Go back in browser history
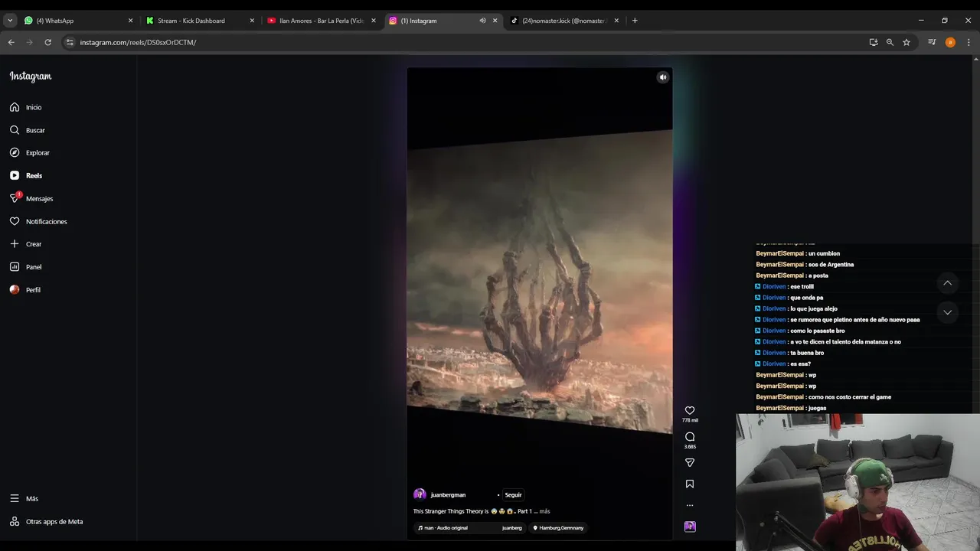This screenshot has height=551, width=980. pyautogui.click(x=11, y=42)
